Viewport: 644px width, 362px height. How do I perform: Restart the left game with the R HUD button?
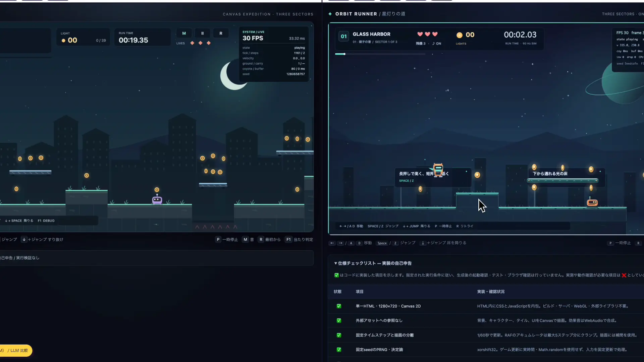coord(221,33)
